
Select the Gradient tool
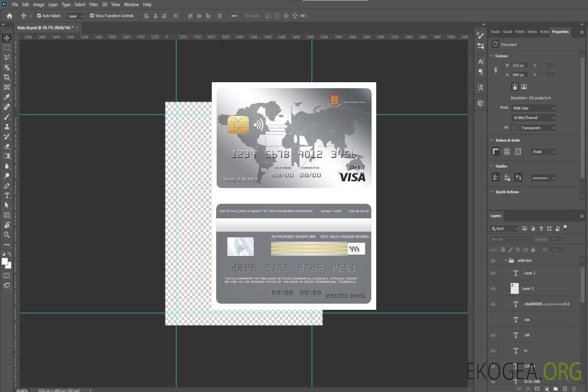tap(7, 156)
